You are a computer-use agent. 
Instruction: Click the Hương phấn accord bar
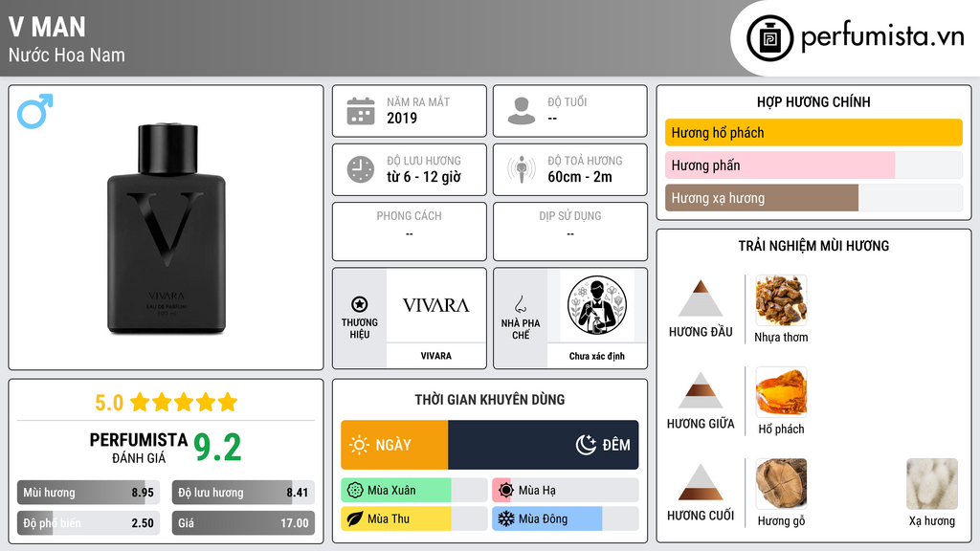click(813, 165)
